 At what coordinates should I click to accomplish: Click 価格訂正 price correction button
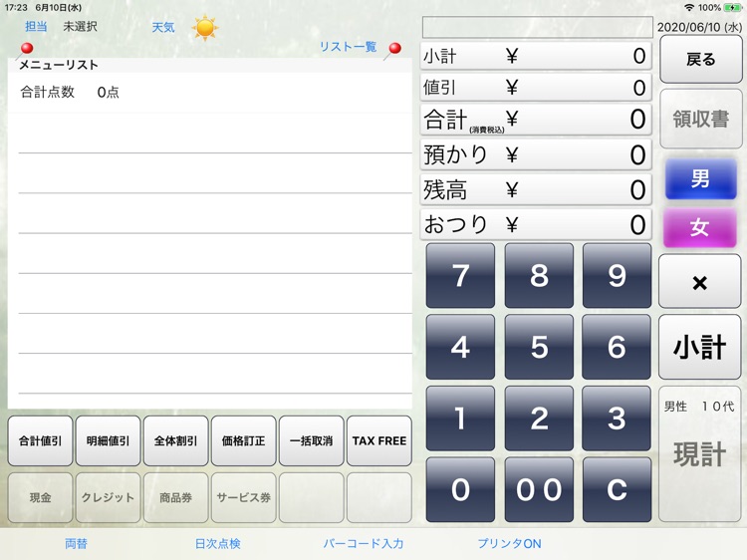[x=243, y=440]
